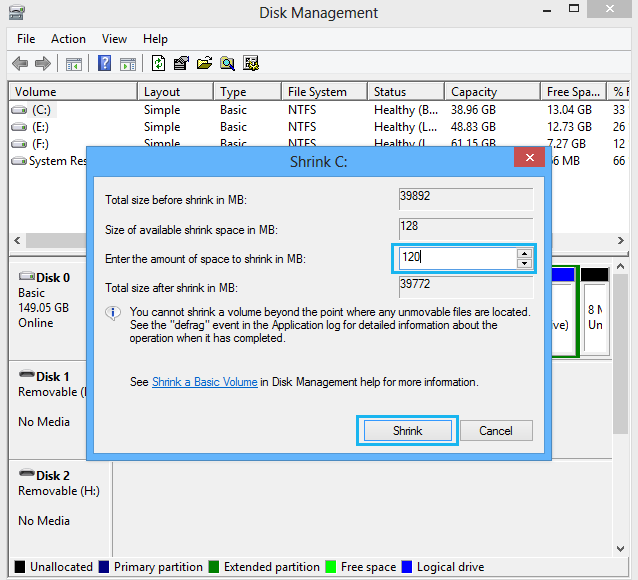Open the Properties toolbar icon

tap(181, 63)
